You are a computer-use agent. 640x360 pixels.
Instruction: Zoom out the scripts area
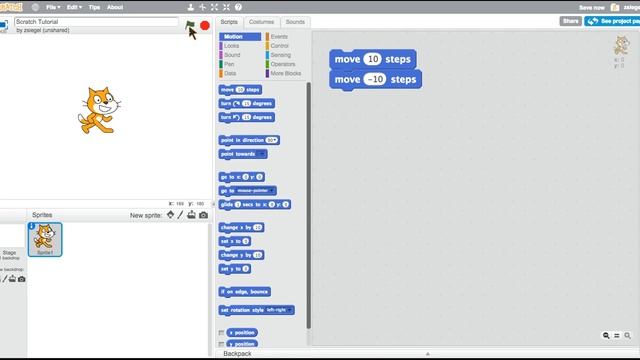click(x=606, y=336)
